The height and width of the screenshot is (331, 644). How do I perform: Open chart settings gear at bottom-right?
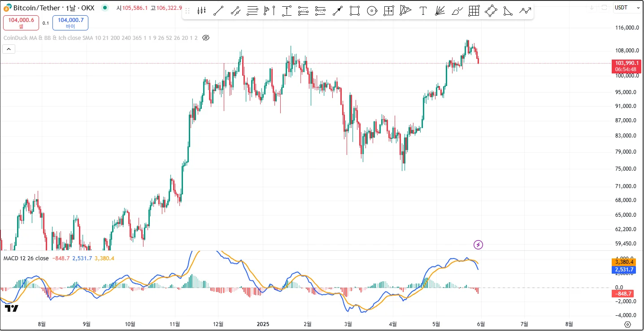click(x=627, y=324)
